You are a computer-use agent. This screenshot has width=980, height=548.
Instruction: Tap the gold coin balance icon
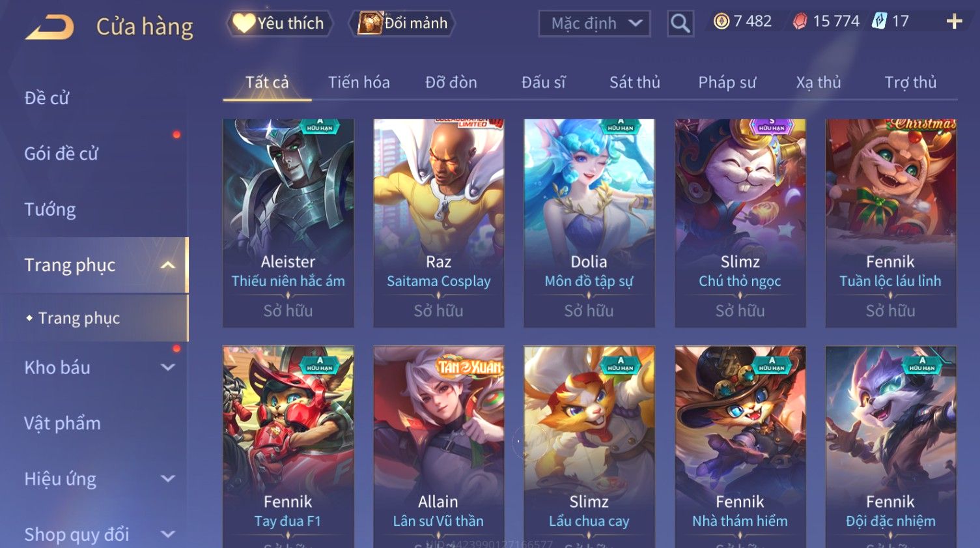[x=721, y=22]
